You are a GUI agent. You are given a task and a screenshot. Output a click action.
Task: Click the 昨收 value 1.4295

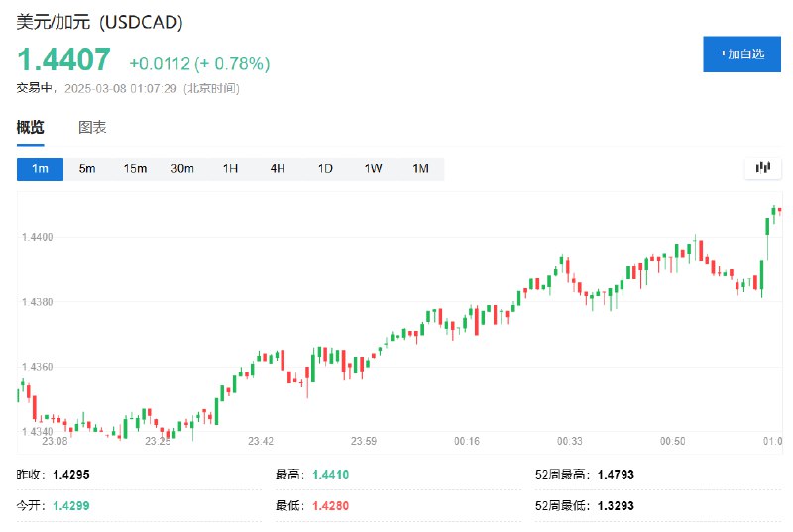tap(71, 475)
